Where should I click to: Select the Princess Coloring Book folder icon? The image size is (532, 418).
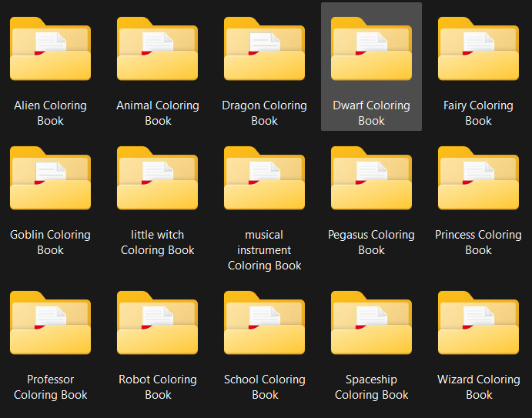coord(478,178)
